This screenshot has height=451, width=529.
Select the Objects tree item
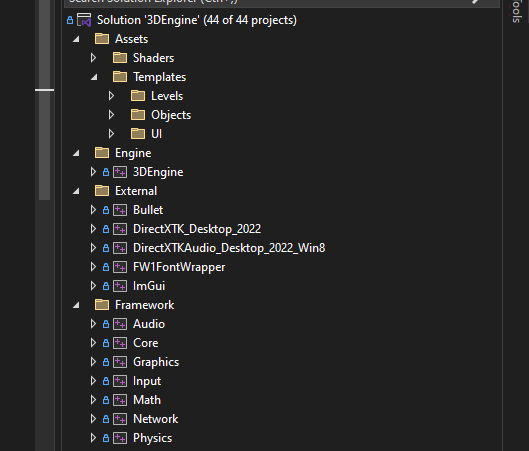tap(171, 115)
